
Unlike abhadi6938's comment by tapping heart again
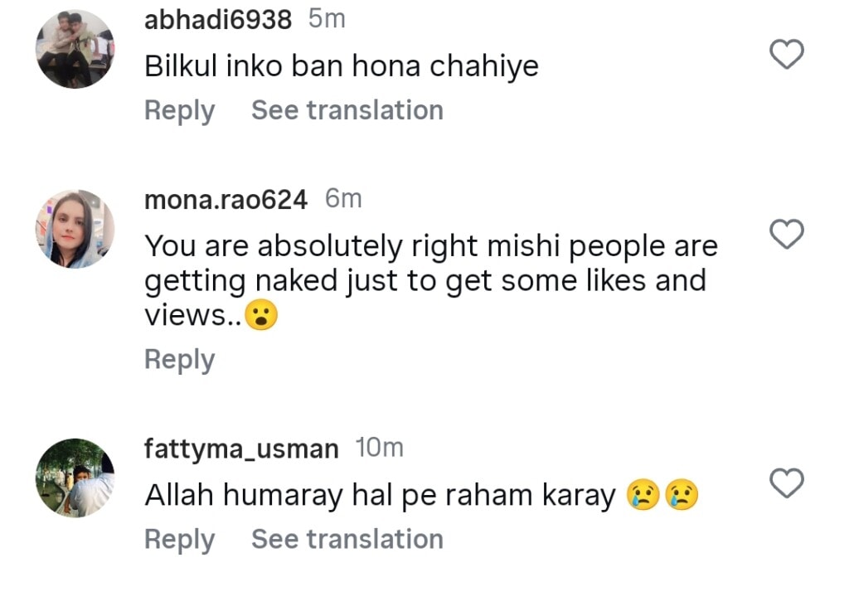pyautogui.click(x=786, y=55)
